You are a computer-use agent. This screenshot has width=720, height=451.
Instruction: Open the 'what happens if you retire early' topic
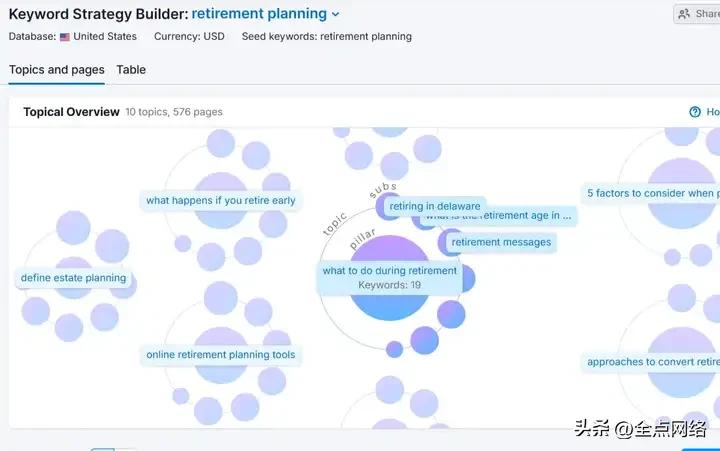tap(220, 201)
